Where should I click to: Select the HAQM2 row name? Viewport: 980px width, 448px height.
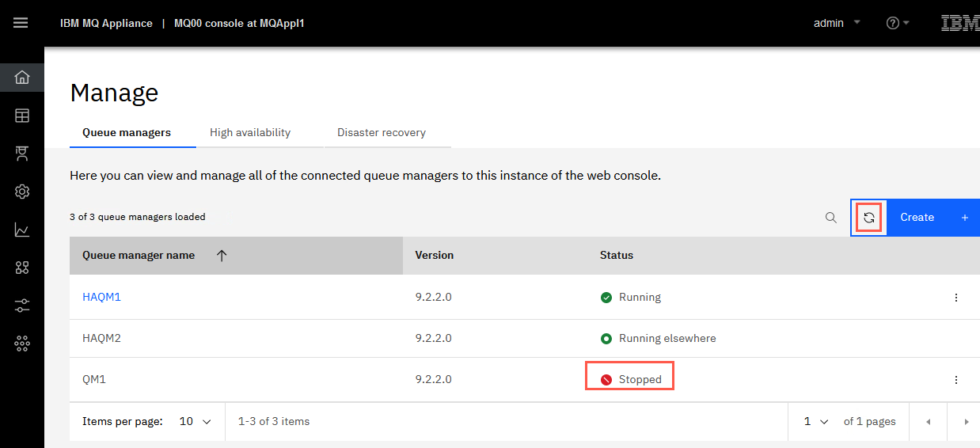(x=101, y=338)
